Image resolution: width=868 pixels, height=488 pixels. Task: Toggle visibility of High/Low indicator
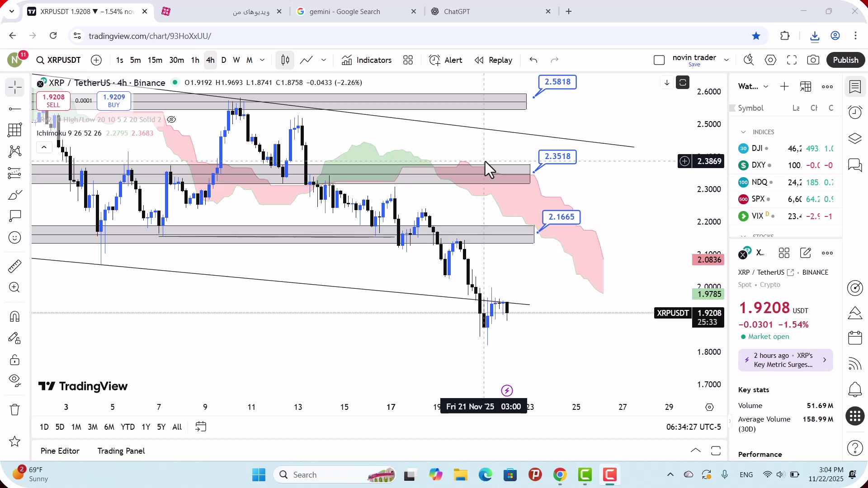pos(171,120)
